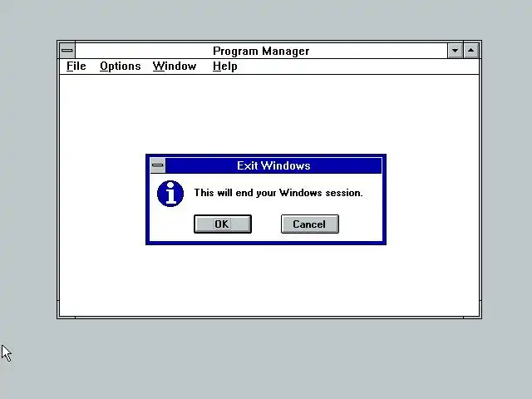This screenshot has width=532, height=399.
Task: Open the File menu
Action: (x=76, y=66)
